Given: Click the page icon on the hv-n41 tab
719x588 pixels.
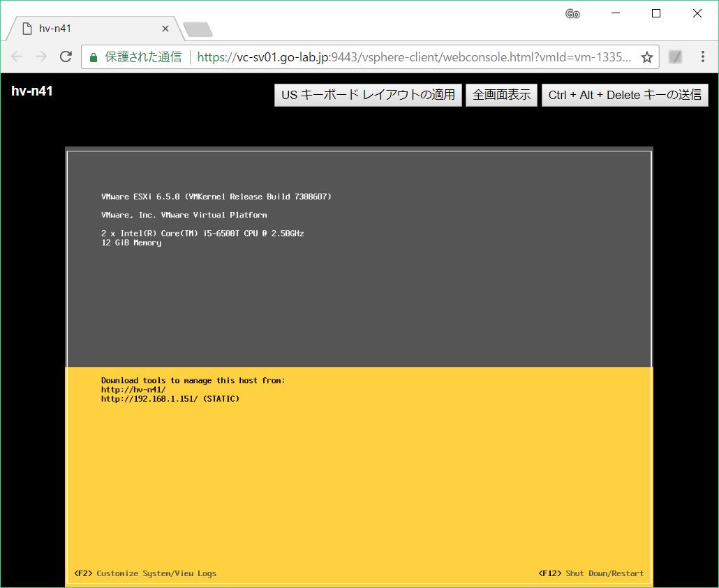Looking at the screenshot, I should 27,29.
